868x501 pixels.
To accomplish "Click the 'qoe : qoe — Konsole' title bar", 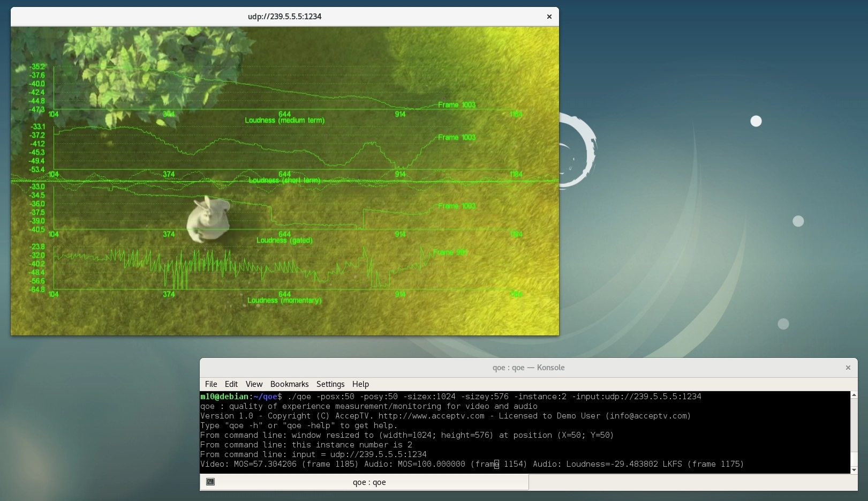I will (529, 368).
